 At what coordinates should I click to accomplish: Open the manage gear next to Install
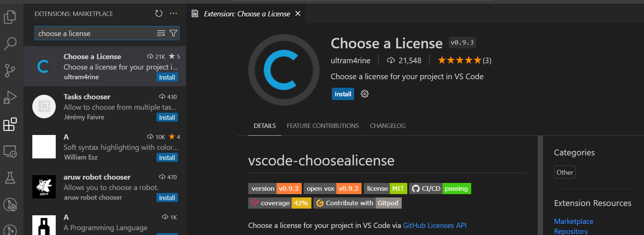(x=365, y=94)
